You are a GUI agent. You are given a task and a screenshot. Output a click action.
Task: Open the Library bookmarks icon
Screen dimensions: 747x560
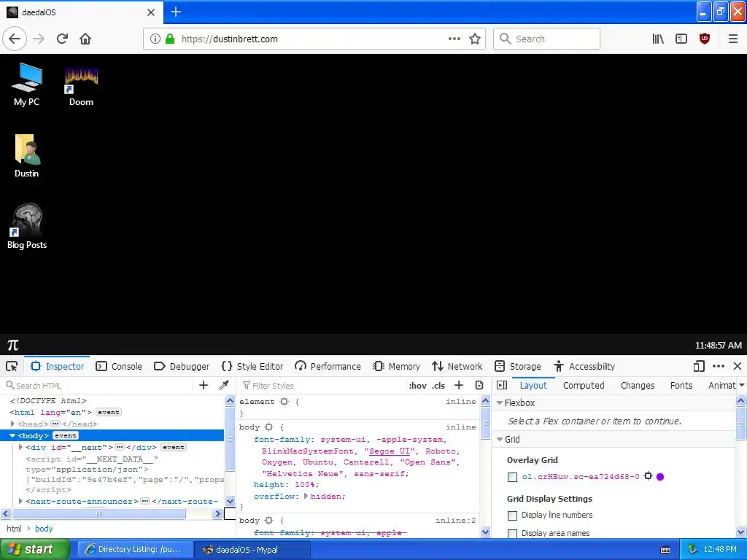pos(658,39)
